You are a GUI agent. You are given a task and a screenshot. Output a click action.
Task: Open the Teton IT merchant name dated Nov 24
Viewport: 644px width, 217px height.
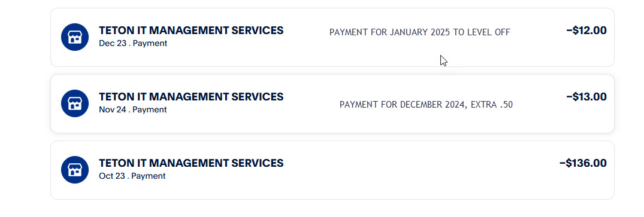point(191,97)
